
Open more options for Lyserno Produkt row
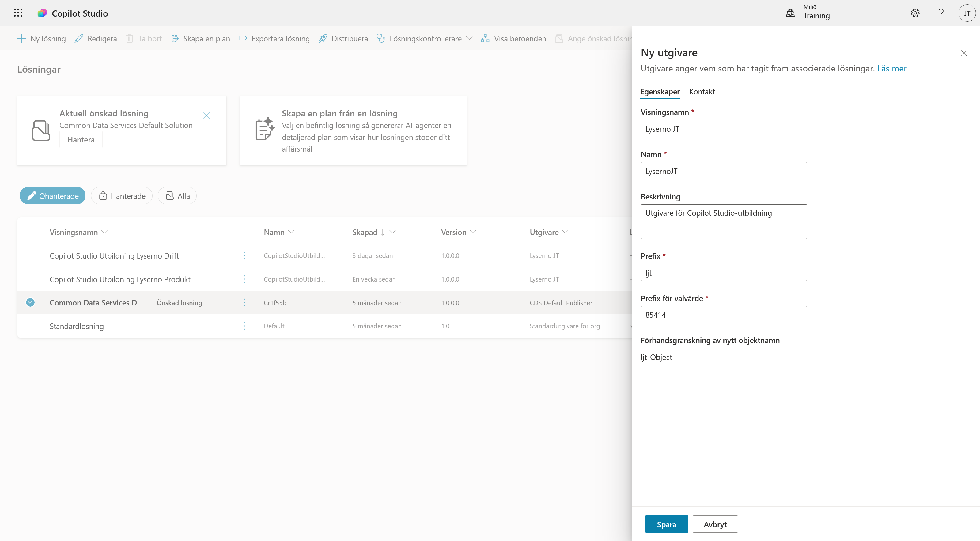click(244, 279)
